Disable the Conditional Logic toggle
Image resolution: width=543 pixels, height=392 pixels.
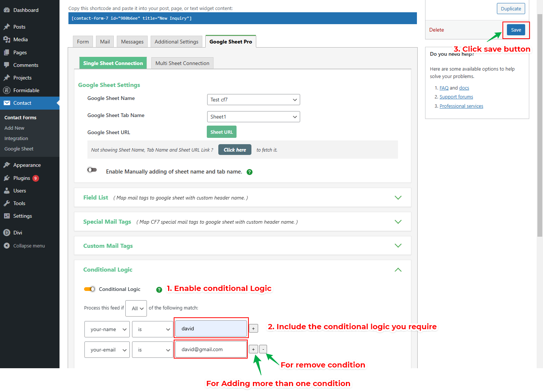point(90,289)
